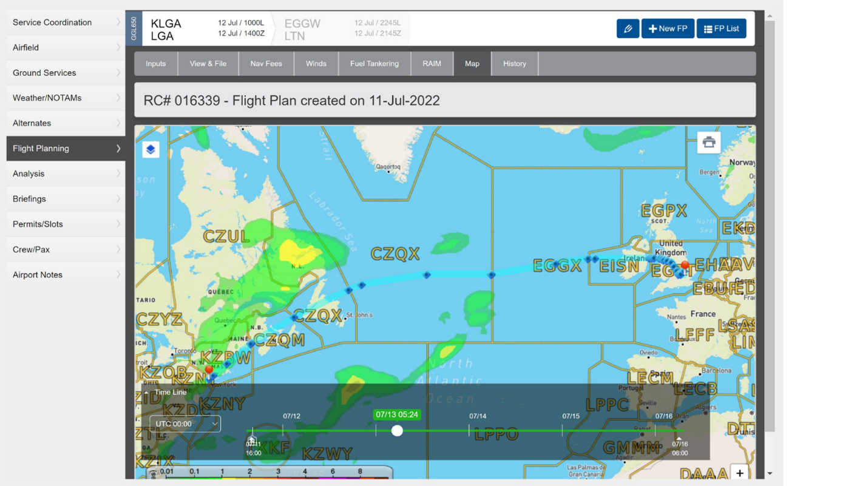Click the CZUL FIR label on the map
868x486 pixels.
[226, 237]
